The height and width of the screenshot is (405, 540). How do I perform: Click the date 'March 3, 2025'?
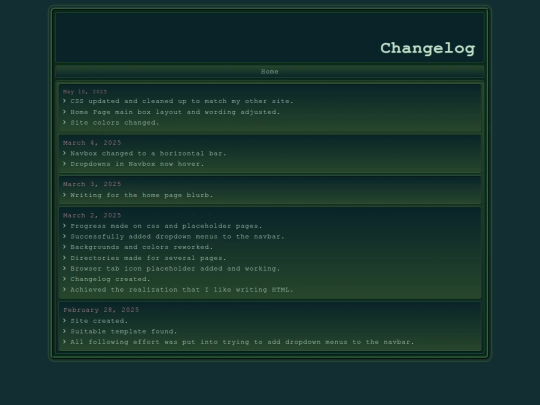(92, 184)
